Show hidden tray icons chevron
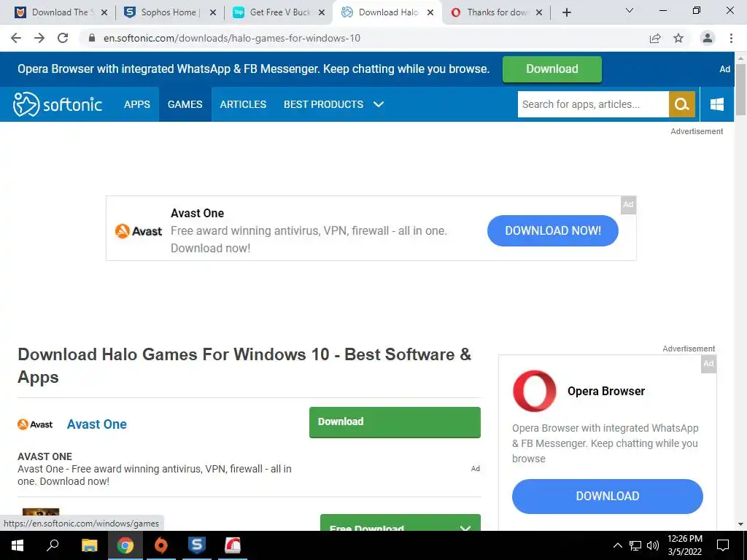This screenshot has height=560, width=747. (x=617, y=545)
